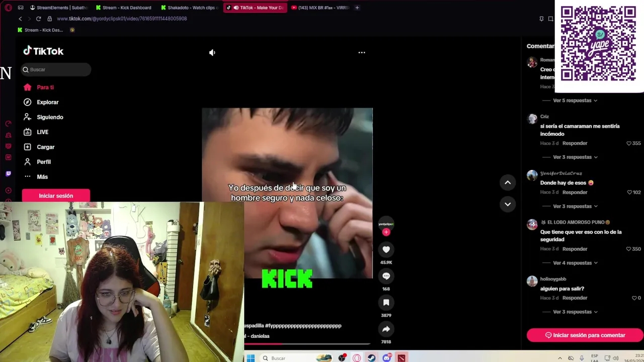Seek in the video progress bar
The image size is (644, 362).
pyautogui.click(x=307, y=344)
